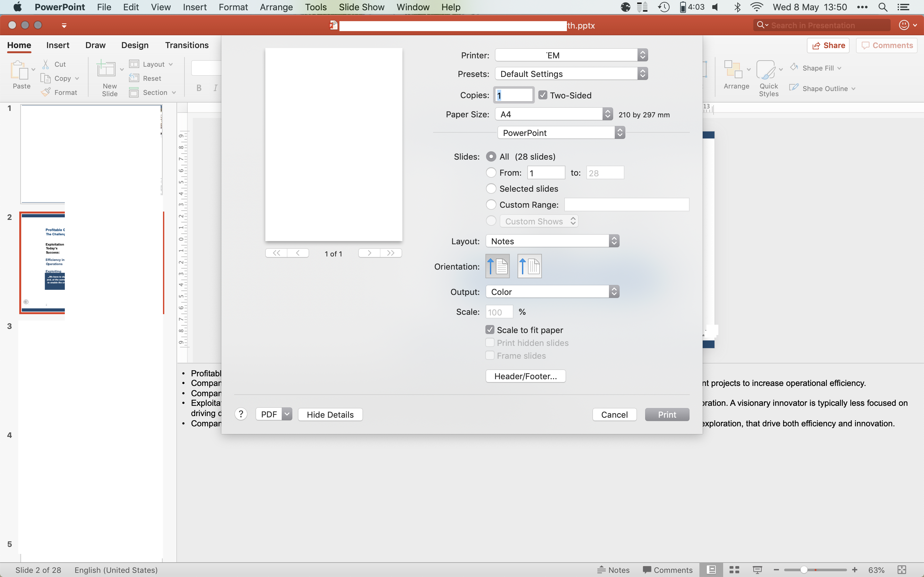Open the Output Color dropdown

(552, 292)
